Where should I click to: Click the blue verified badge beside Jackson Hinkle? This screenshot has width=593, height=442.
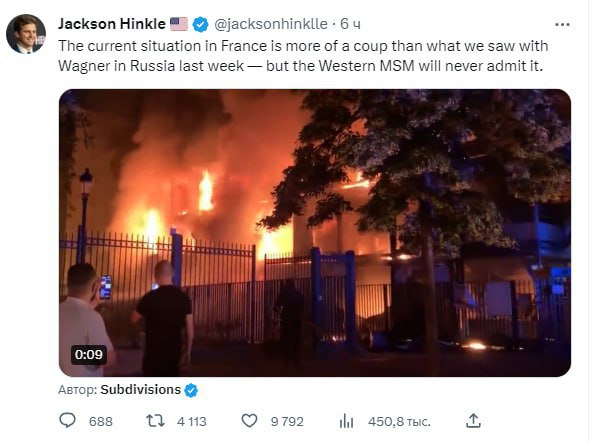point(200,25)
